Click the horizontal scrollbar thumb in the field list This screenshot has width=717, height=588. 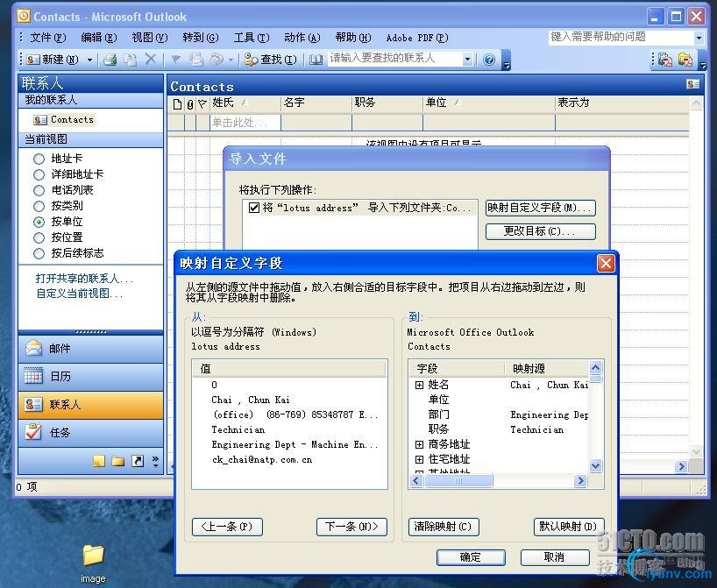pyautogui.click(x=458, y=481)
